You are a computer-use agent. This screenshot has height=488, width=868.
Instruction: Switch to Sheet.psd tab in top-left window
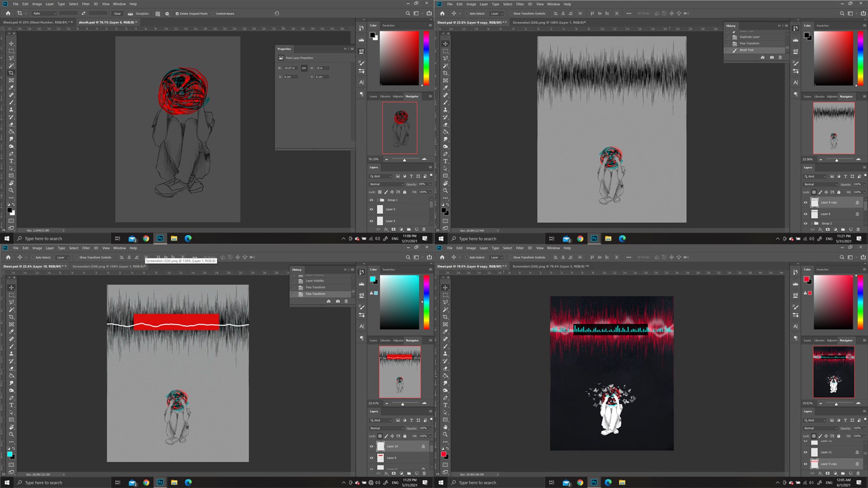click(36, 22)
